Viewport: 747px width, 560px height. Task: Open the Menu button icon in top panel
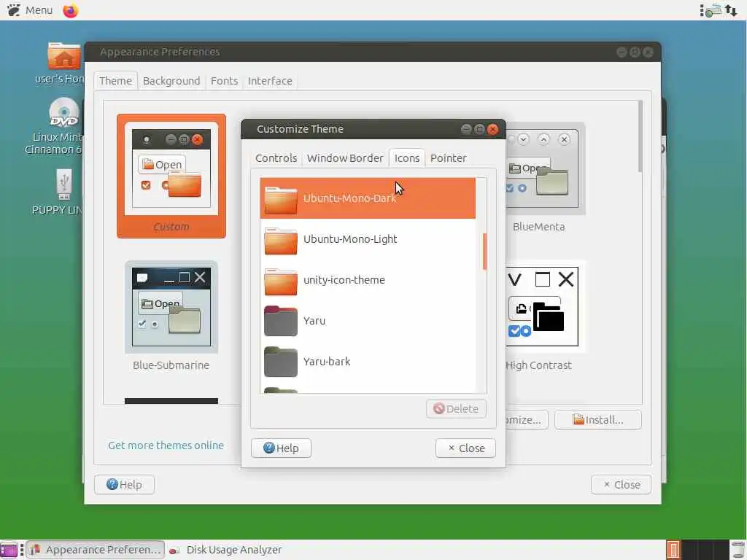click(x=14, y=10)
